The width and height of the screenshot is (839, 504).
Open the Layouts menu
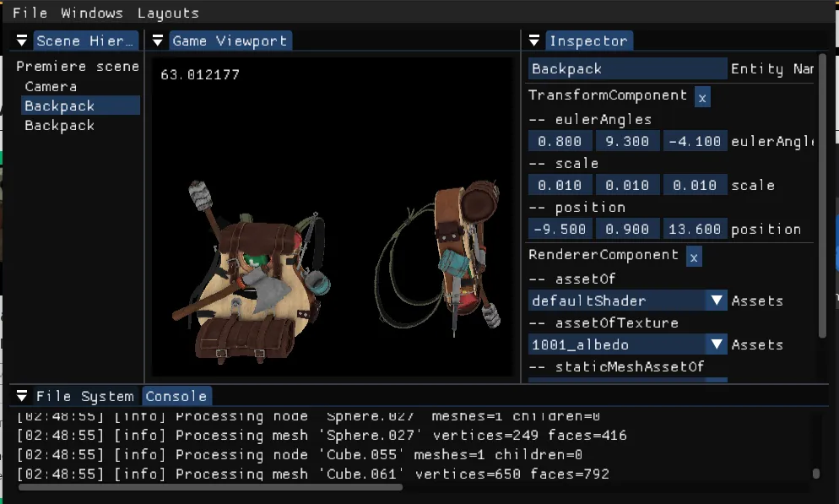click(x=168, y=13)
